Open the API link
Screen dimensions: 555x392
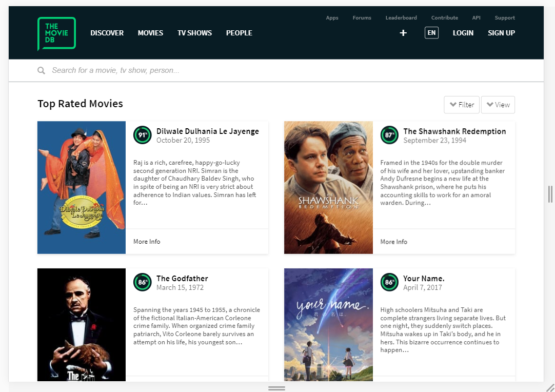click(x=477, y=18)
